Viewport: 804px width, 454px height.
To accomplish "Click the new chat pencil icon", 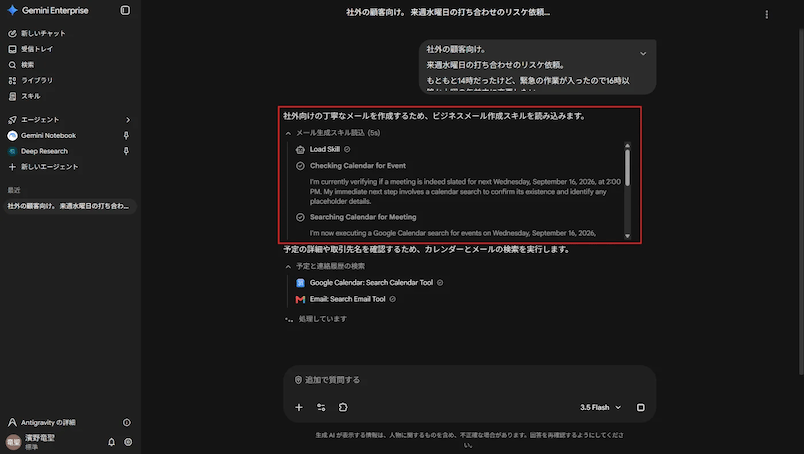I will coord(12,33).
